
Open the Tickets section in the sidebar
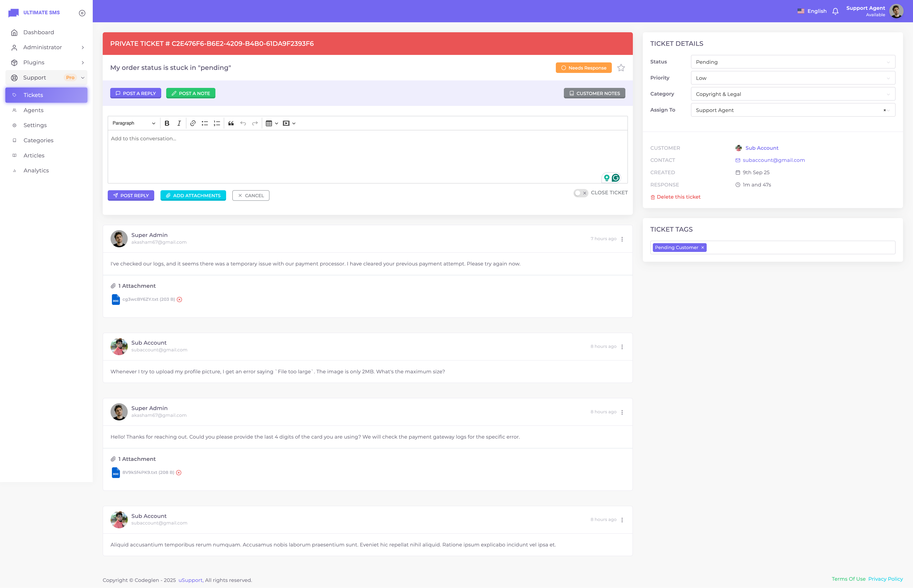click(x=33, y=95)
